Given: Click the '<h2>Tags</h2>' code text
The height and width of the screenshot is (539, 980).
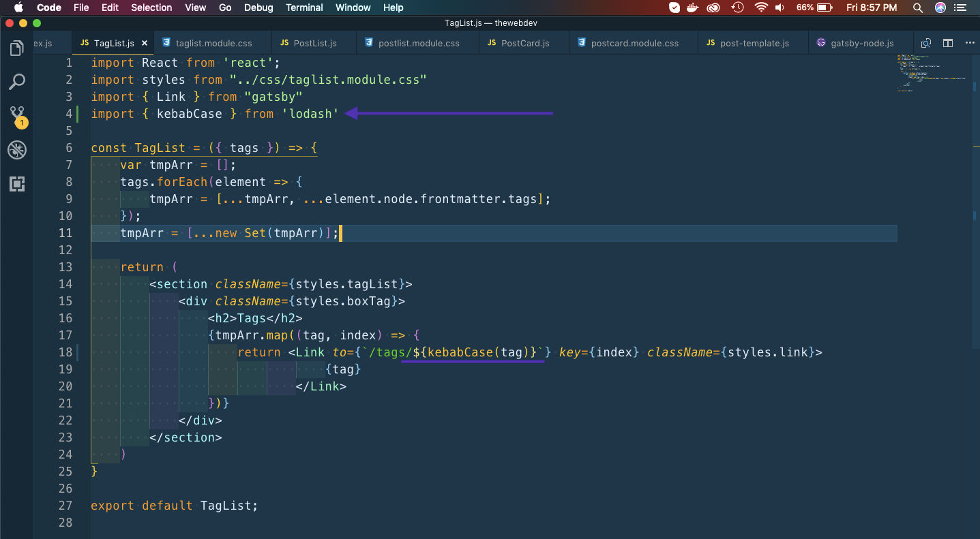Looking at the screenshot, I should click(255, 318).
